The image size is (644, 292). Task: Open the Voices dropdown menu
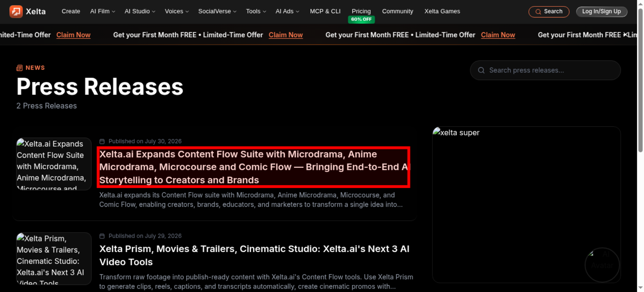[x=177, y=11]
